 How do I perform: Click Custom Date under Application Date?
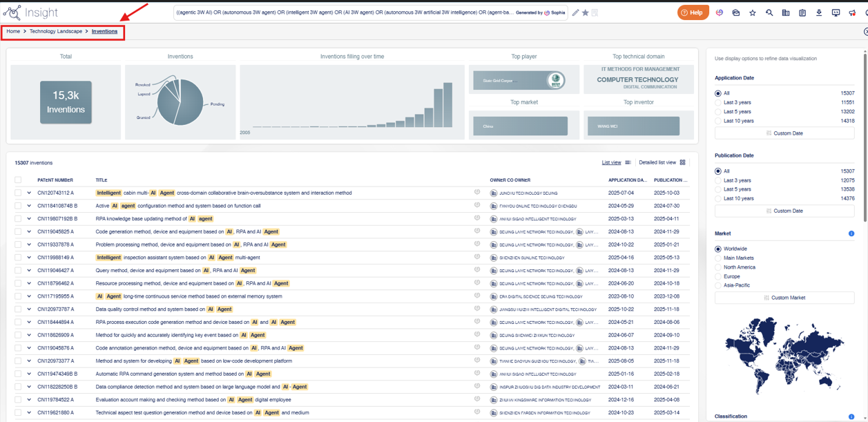coord(784,133)
